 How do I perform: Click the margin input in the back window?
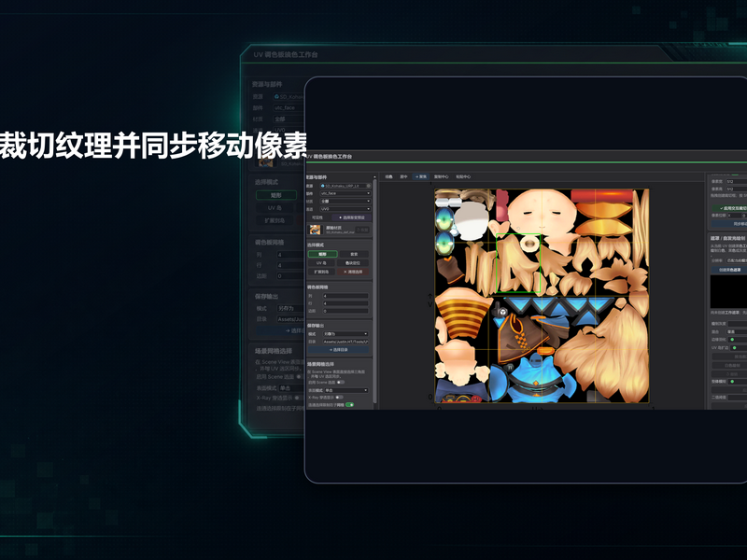[290, 275]
